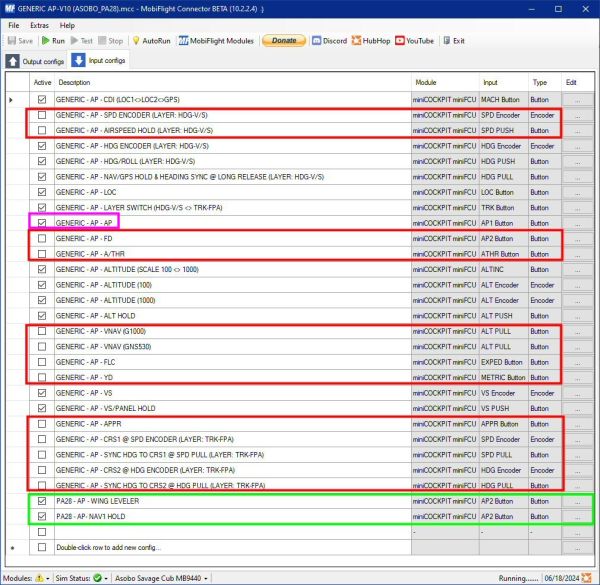Open the HubHop toolbar icon
The width and height of the screenshot is (600, 585).
[x=356, y=41]
